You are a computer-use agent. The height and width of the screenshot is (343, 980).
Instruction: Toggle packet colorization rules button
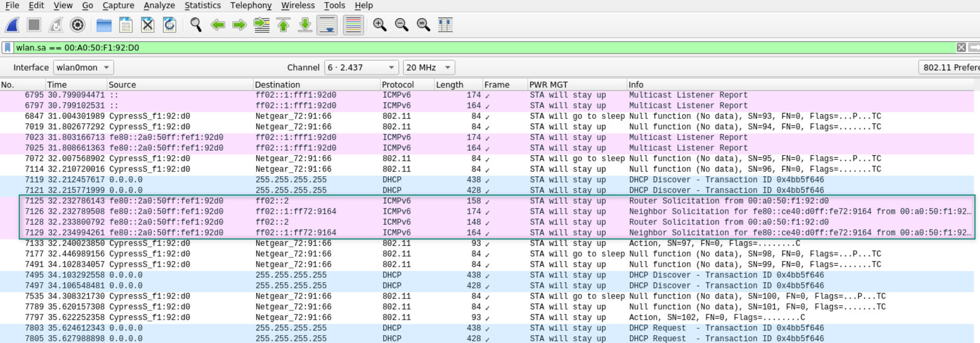(353, 25)
